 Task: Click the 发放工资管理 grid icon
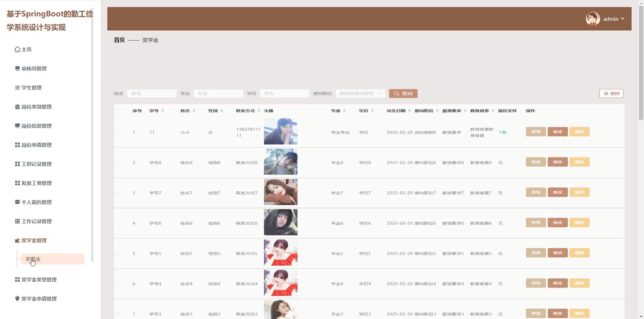click(x=17, y=183)
